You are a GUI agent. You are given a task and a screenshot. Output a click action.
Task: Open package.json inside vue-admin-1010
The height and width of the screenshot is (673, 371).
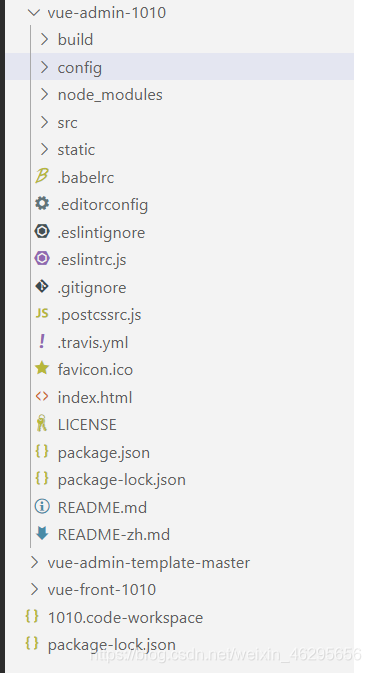click(103, 453)
